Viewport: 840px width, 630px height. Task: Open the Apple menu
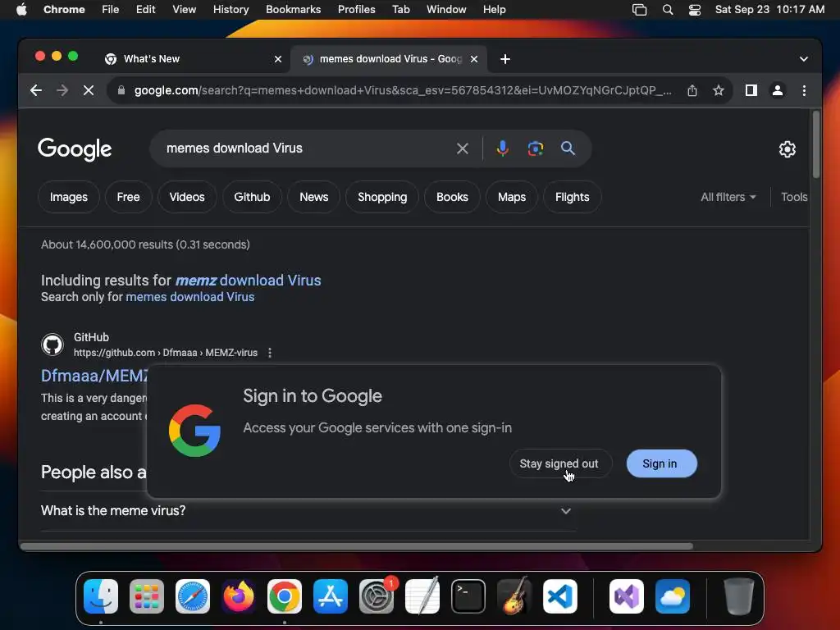coord(21,10)
